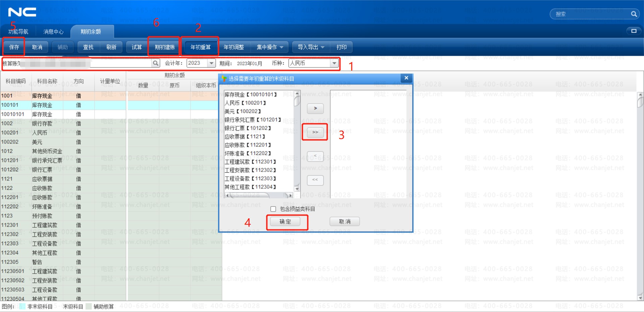Image resolution: width=644 pixels, height=312 pixels.
Task: Click the 辅助 toolbar button
Action: [63, 47]
